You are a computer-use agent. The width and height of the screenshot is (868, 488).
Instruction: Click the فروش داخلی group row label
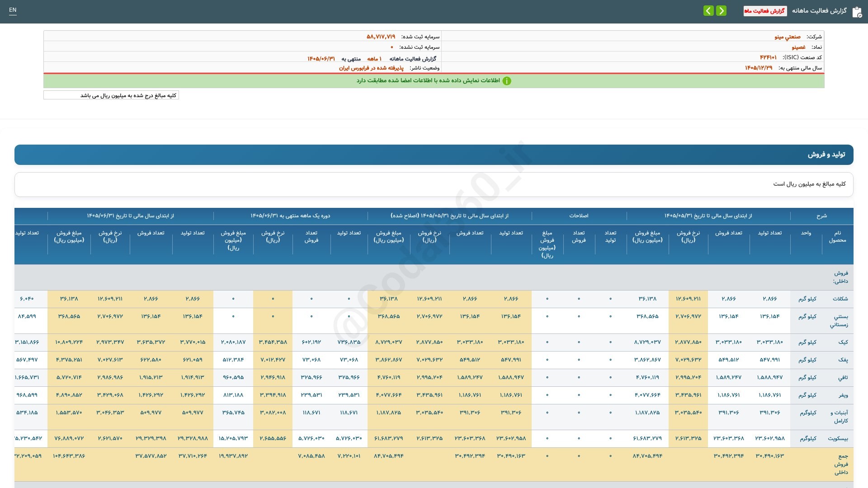point(840,277)
